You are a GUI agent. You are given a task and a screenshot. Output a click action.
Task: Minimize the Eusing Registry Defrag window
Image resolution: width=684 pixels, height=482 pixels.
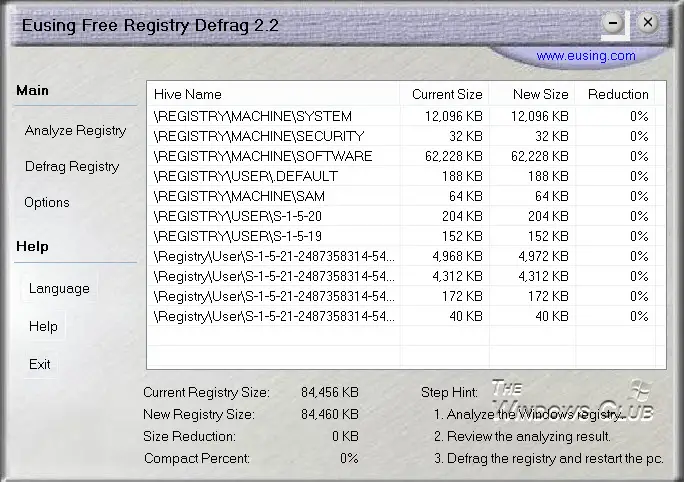coord(613,23)
